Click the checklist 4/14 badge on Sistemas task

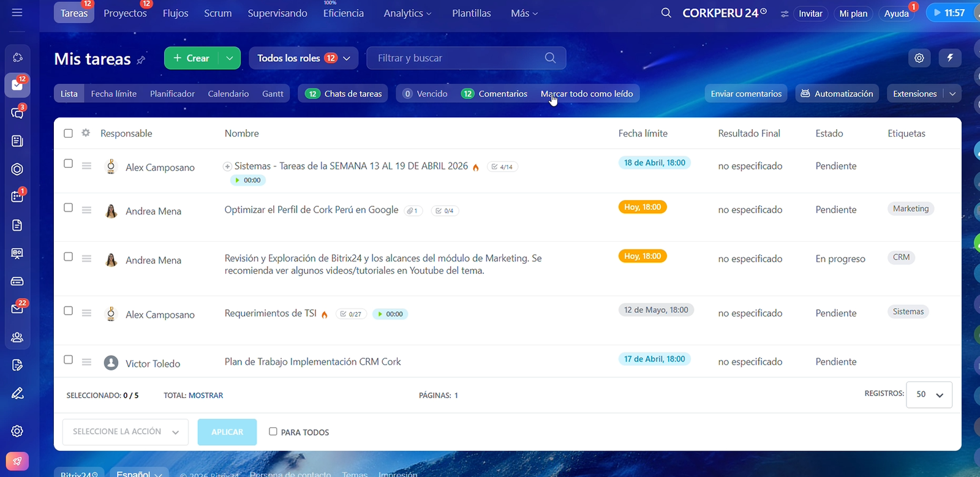[502, 167]
